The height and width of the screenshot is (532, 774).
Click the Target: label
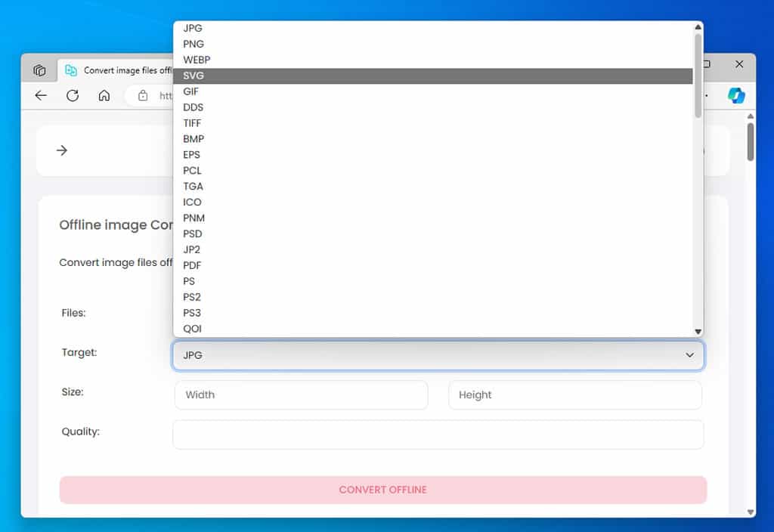point(79,352)
